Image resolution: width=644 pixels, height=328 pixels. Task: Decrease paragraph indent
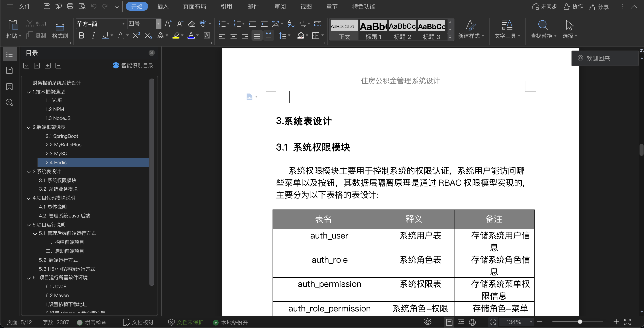(x=252, y=24)
